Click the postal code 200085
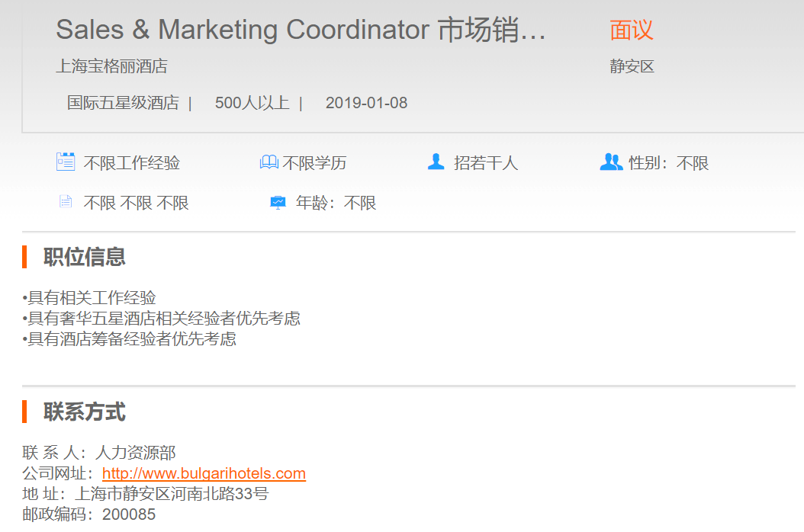 pos(129,514)
